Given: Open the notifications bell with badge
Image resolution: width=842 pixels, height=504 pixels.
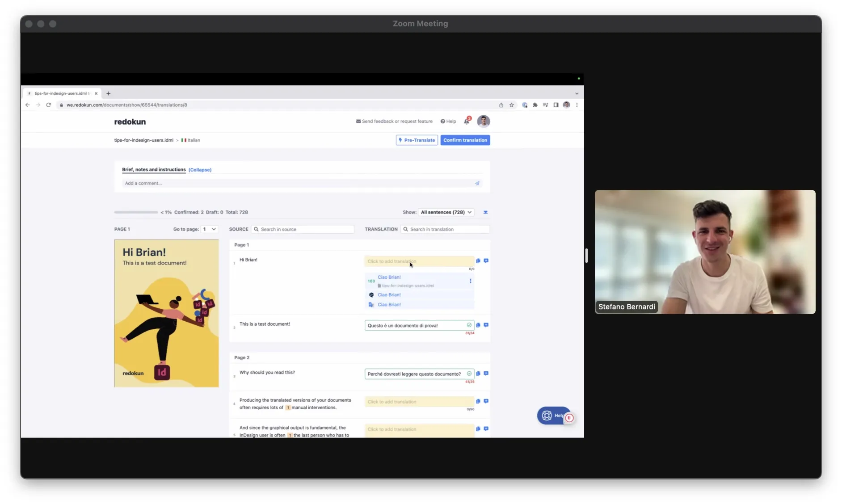Looking at the screenshot, I should click(467, 121).
